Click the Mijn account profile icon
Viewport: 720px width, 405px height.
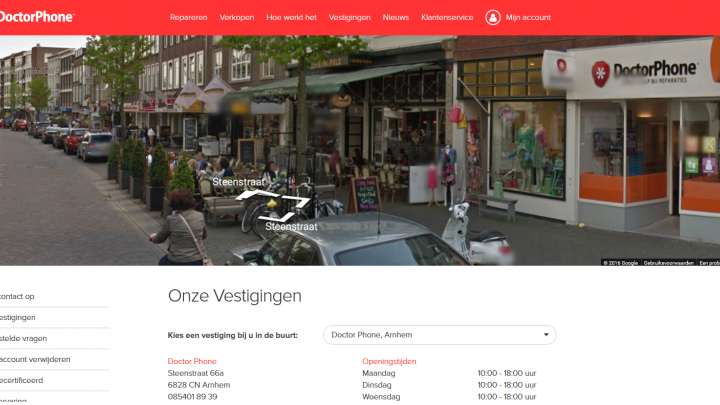click(492, 17)
